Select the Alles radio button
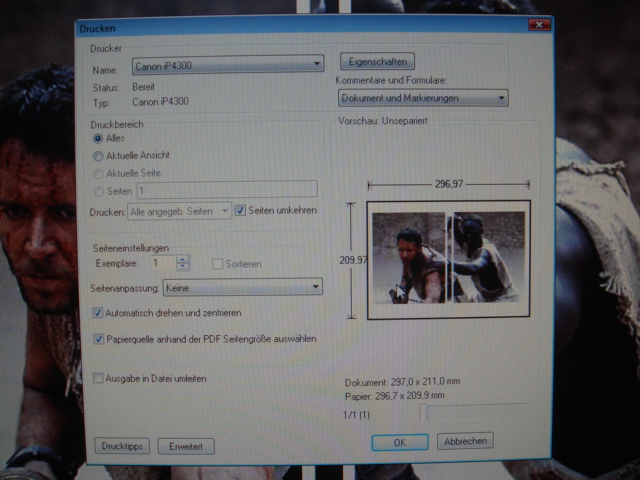The height and width of the screenshot is (480, 640). coord(98,139)
